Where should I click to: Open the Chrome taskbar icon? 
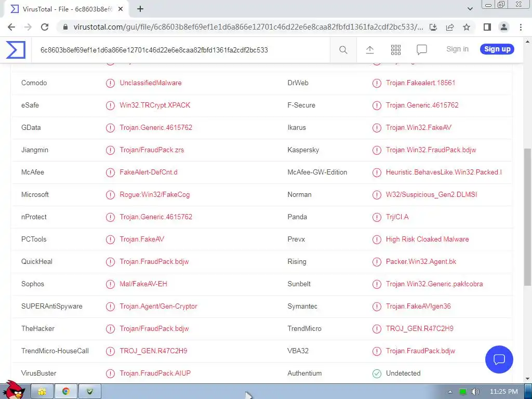66,392
